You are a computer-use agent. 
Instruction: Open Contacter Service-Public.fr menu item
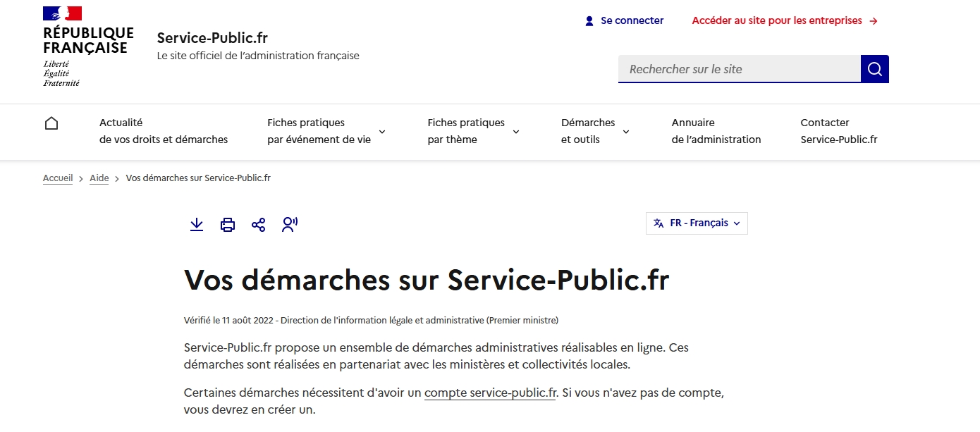(839, 131)
